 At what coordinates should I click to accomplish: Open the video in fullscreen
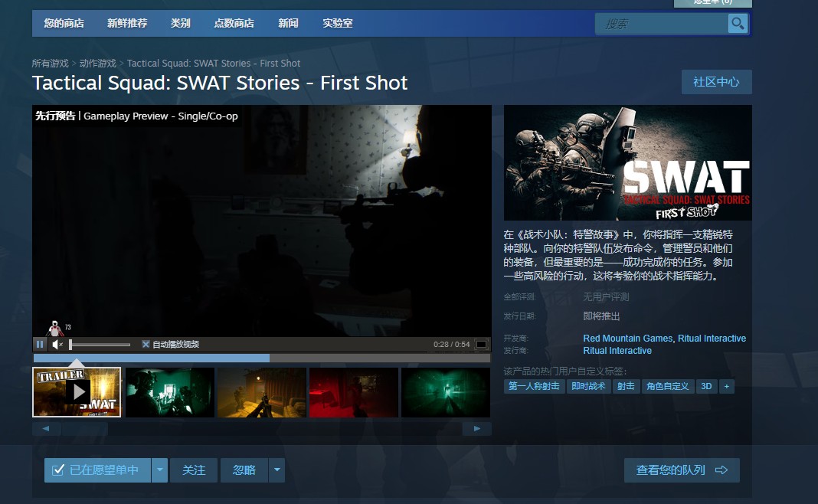(x=482, y=345)
